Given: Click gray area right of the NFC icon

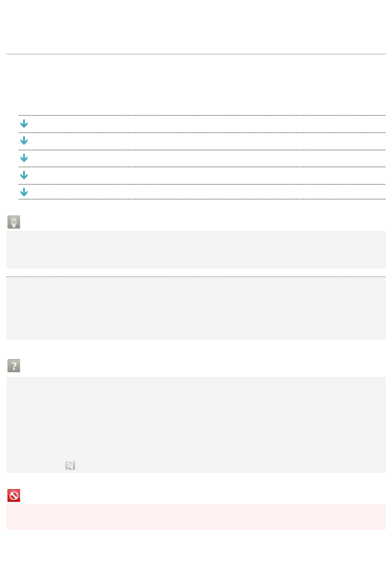Looking at the screenshot, I should pyautogui.click(x=230, y=466).
